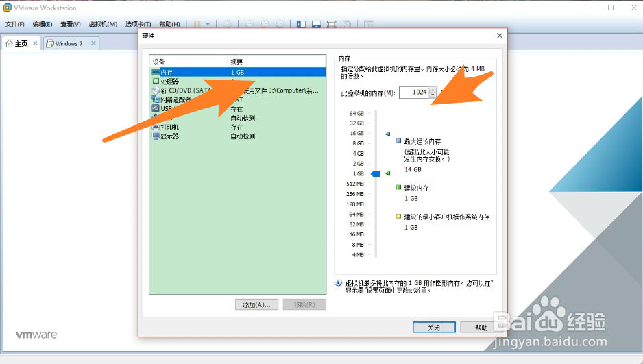Click the blue memory slider thumb at 1 GB
Image resolution: width=643 pixels, height=364 pixels.
(x=376, y=174)
